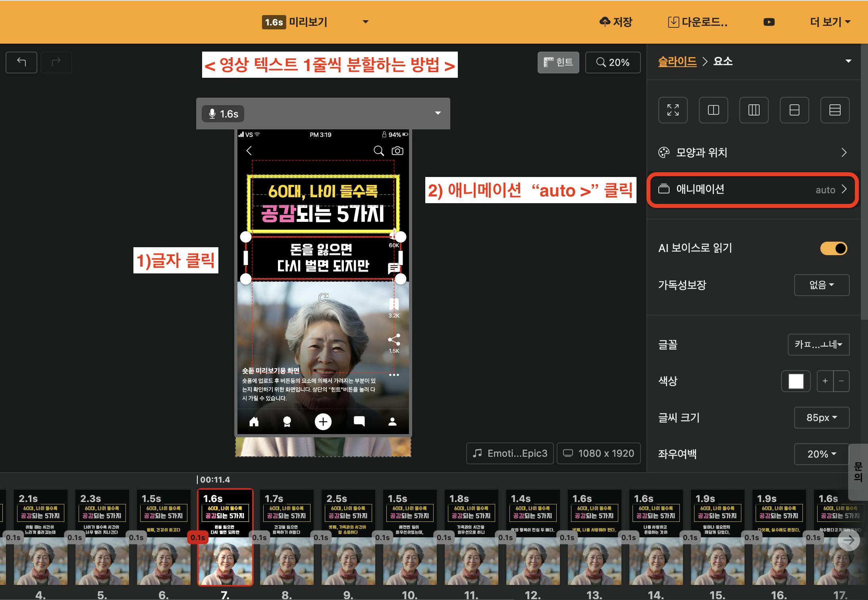Click the white 색상 color swatch
The width and height of the screenshot is (868, 600).
pos(796,381)
